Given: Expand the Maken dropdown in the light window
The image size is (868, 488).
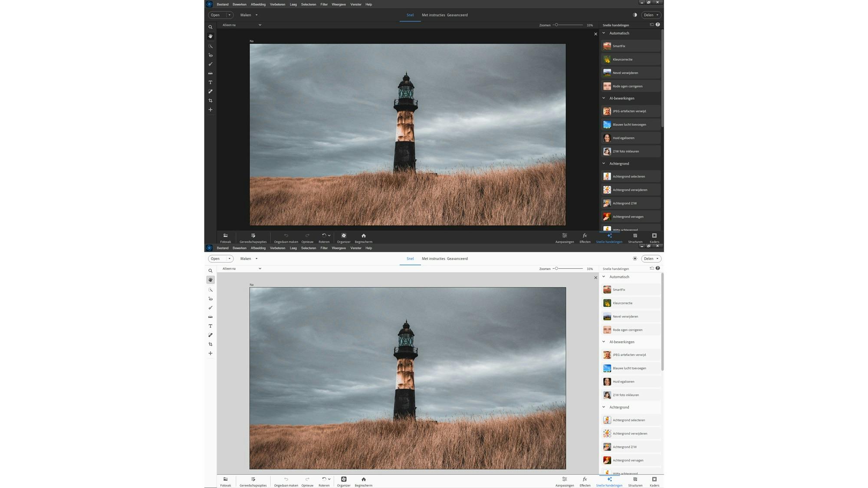Looking at the screenshot, I should 249,259.
